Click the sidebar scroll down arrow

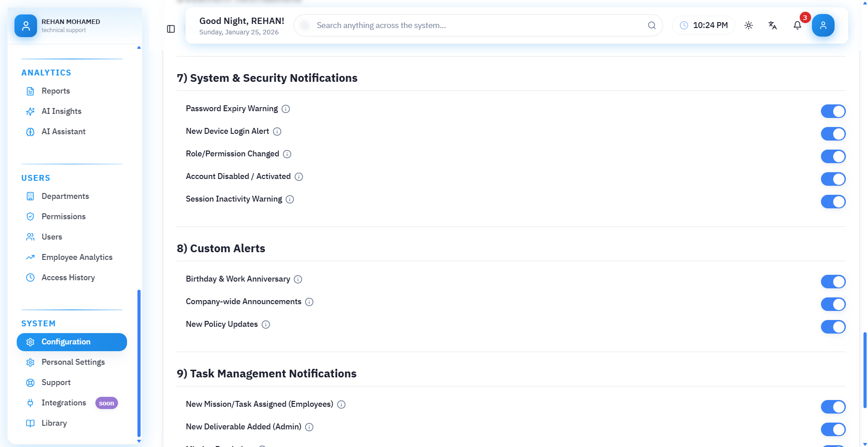(x=139, y=441)
